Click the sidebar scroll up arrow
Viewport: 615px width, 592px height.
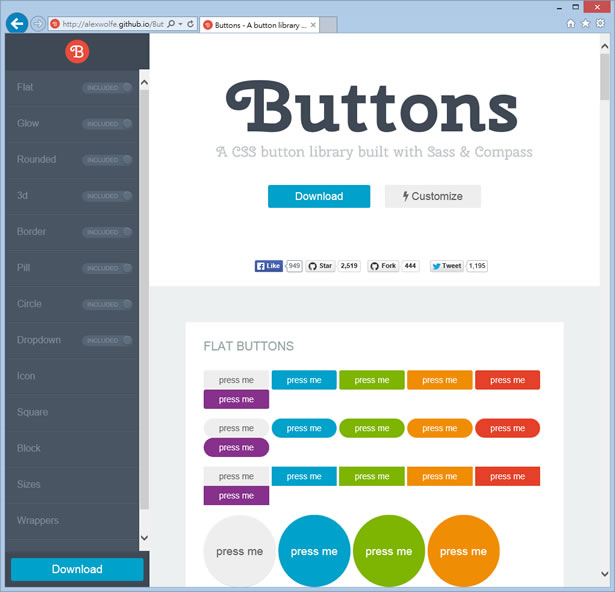tap(144, 80)
